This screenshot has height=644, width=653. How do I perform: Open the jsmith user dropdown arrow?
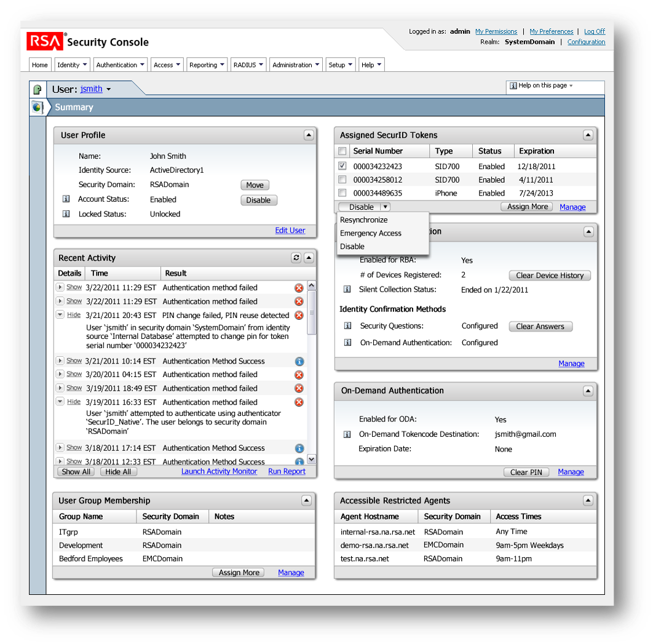pos(109,89)
